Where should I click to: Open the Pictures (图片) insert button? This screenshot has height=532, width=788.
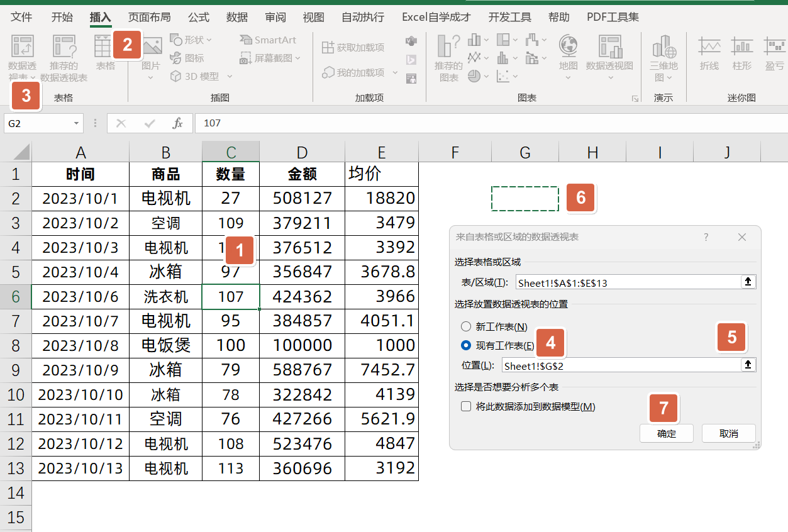[x=151, y=58]
